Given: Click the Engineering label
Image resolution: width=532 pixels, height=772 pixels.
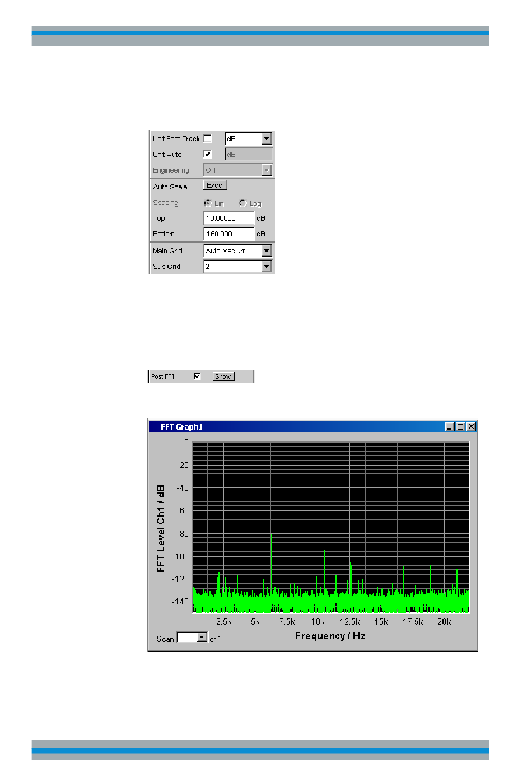Looking at the screenshot, I should 171,170.
